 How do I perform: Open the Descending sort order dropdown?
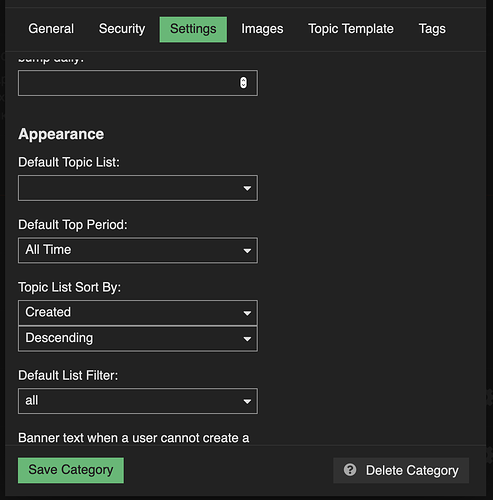coord(138,339)
